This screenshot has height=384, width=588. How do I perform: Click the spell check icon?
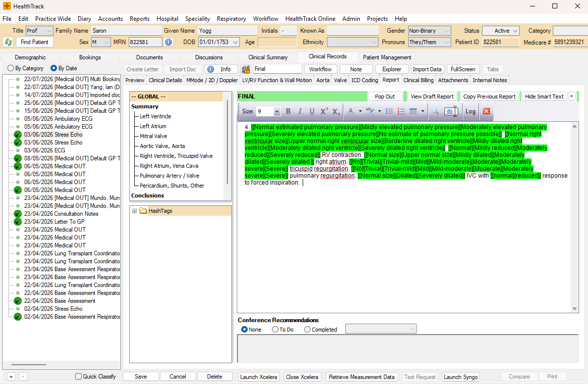click(x=450, y=111)
